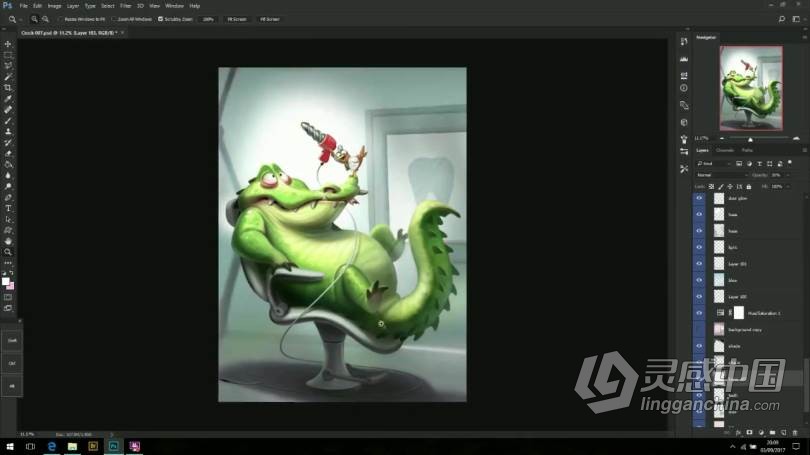This screenshot has width=810, height=455.
Task: Switch to the Channels tab
Action: [x=725, y=150]
